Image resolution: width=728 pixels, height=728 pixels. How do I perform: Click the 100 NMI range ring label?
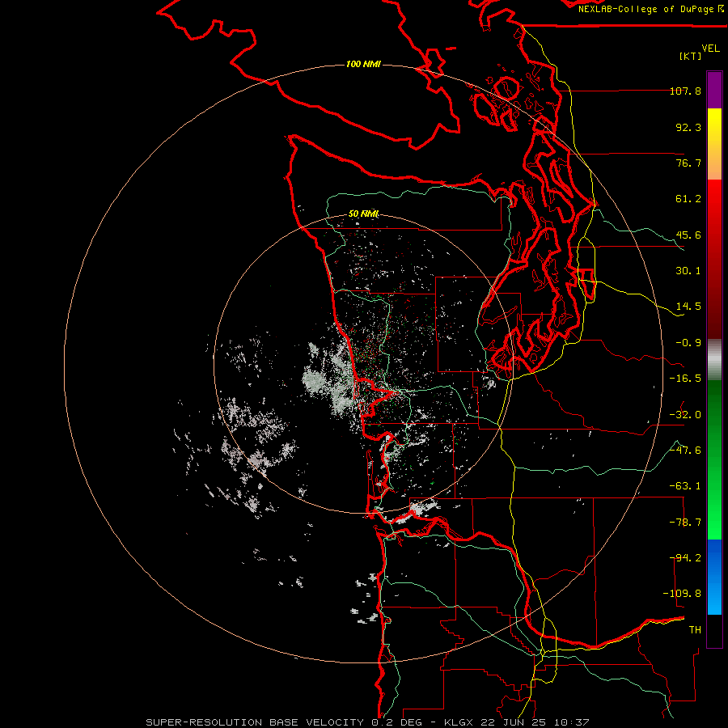(x=363, y=64)
